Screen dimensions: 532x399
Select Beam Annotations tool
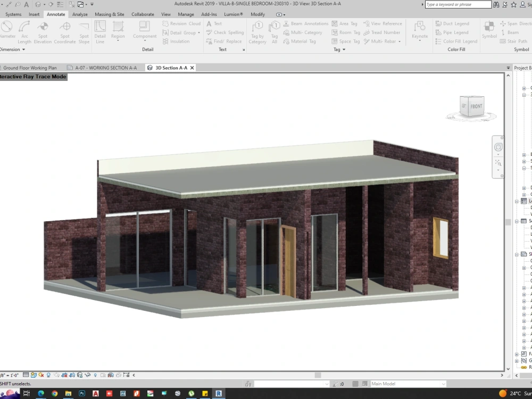[306, 23]
